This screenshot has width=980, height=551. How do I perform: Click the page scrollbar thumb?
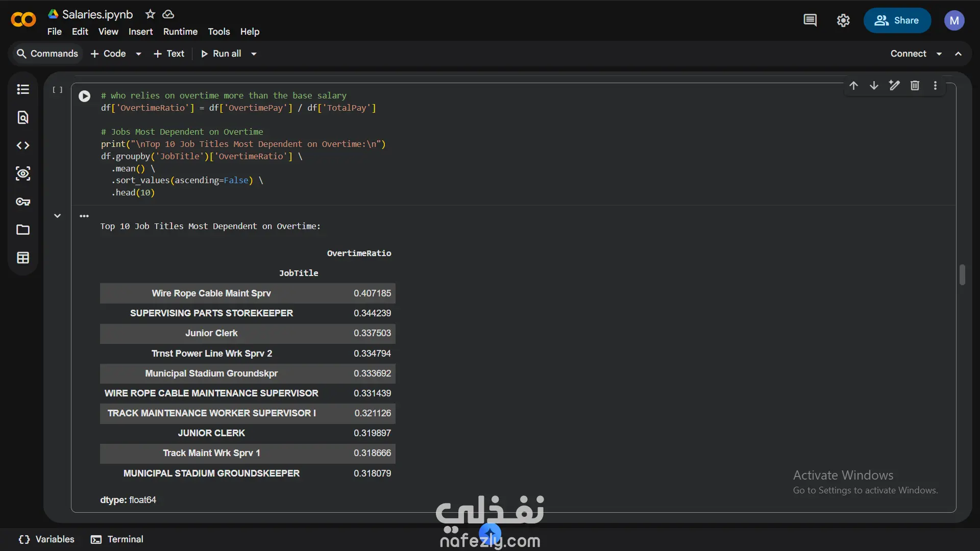click(x=962, y=274)
